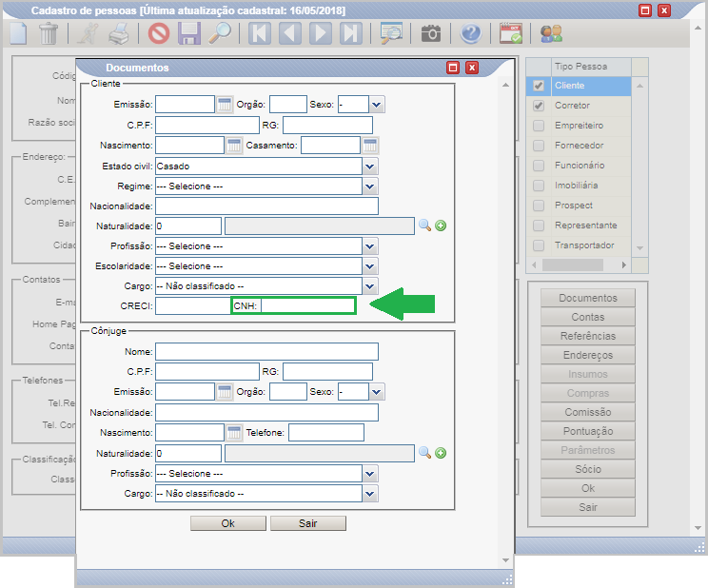Viewport: 708px width, 588px height.
Task: Check the Representante checkbox
Action: pos(539,225)
